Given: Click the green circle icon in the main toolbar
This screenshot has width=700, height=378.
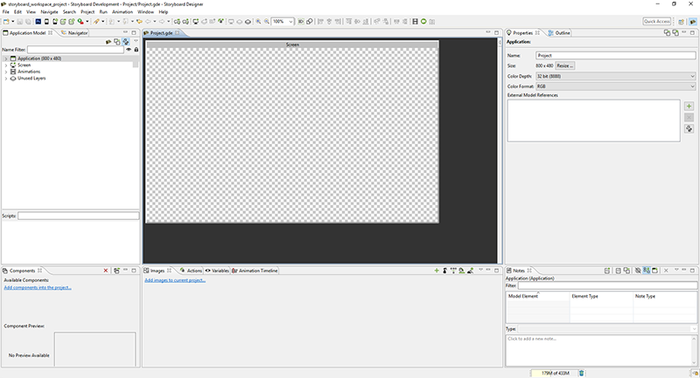Looking at the screenshot, I should 424,21.
